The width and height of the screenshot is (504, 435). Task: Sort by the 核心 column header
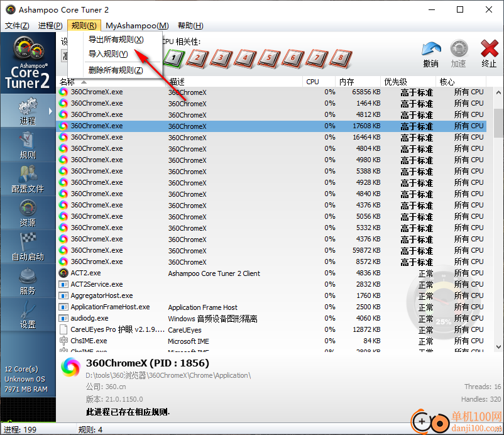[461, 82]
